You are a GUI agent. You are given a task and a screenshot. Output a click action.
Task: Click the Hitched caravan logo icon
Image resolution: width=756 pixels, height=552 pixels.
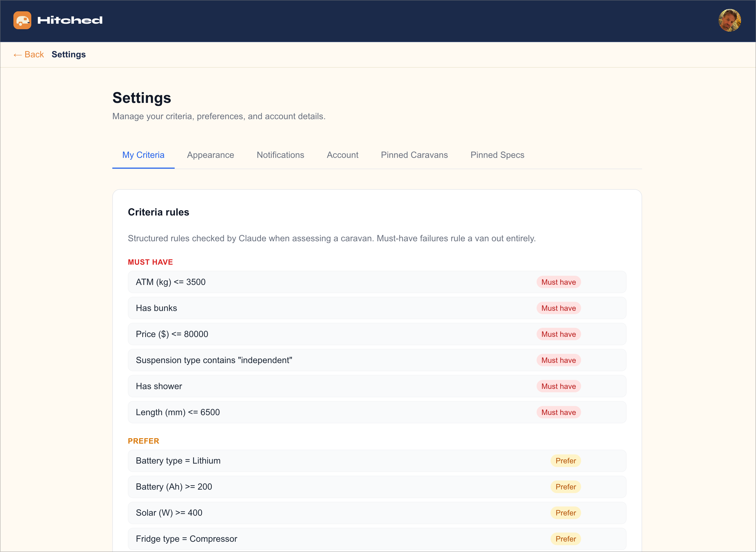[x=22, y=20]
